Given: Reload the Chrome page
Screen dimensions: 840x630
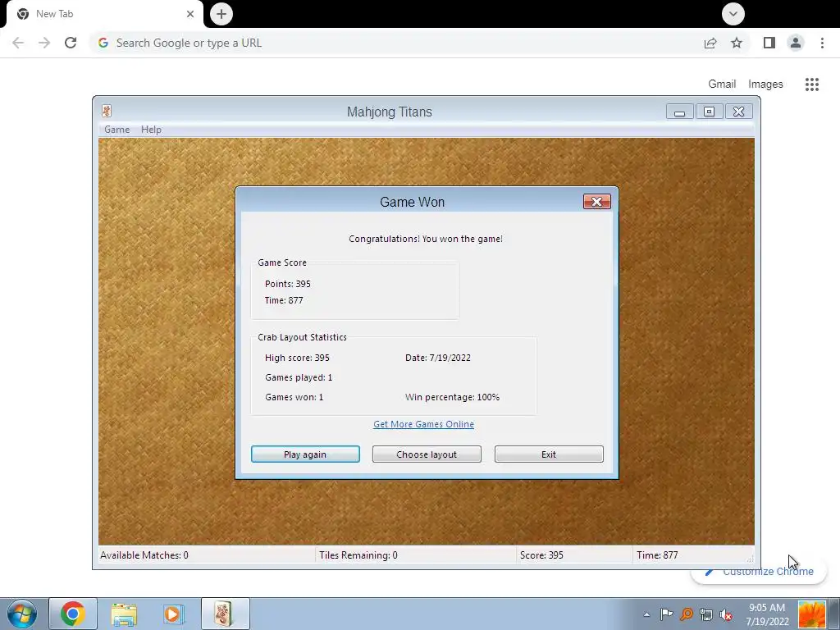Looking at the screenshot, I should (x=71, y=43).
